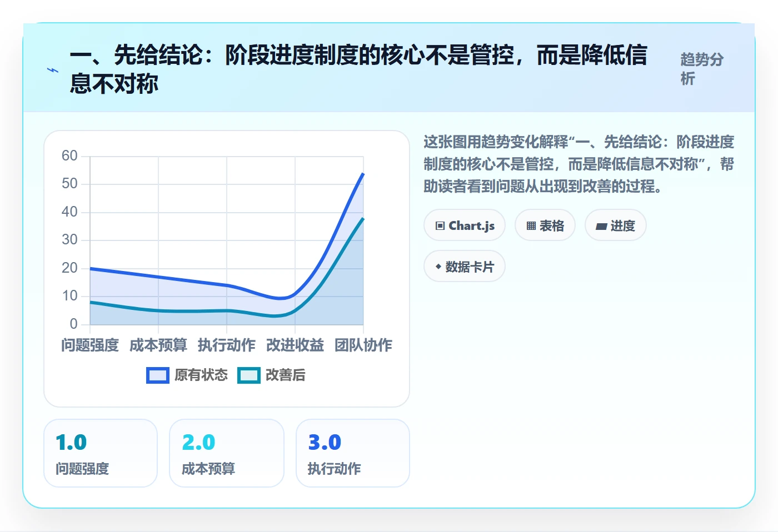The image size is (778, 532).
Task: Click the 0 y-axis value
Action: coord(74,324)
